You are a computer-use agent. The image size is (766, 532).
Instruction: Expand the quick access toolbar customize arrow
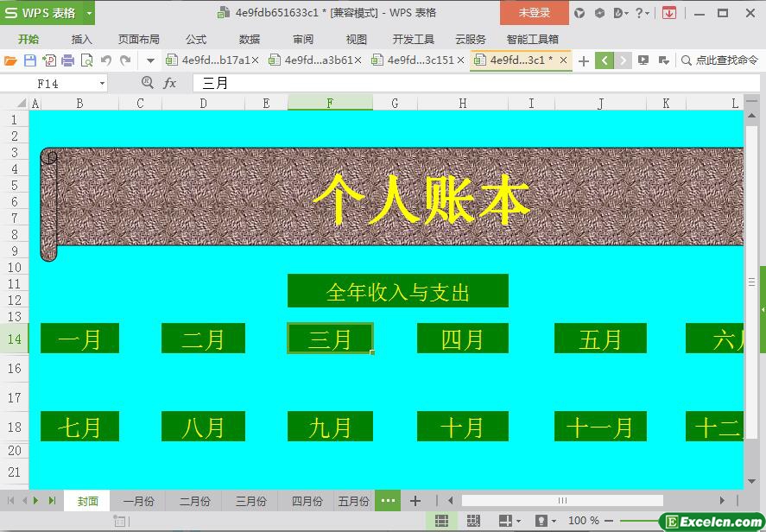tap(150, 60)
